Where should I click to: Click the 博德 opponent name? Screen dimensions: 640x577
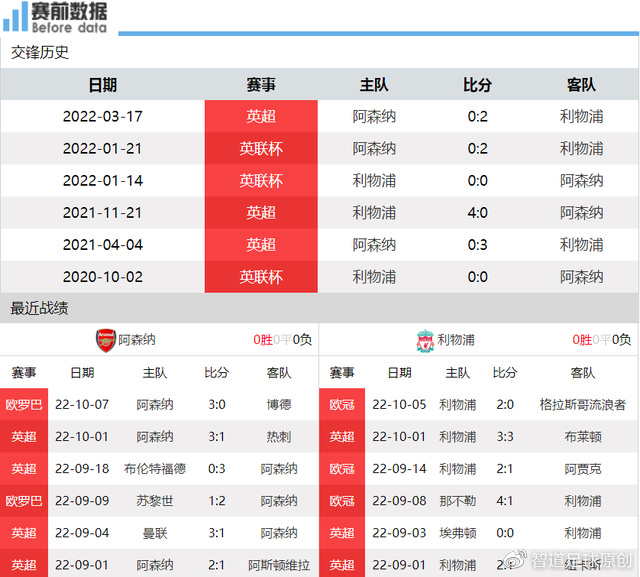[x=279, y=404]
